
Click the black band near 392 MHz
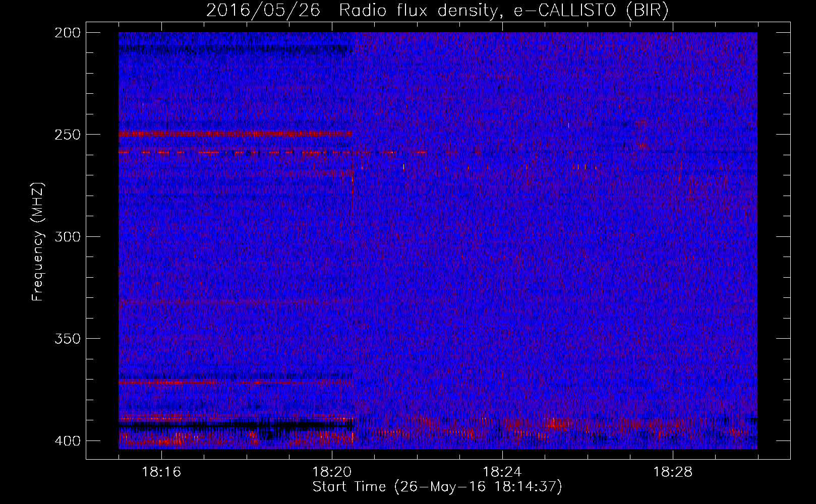click(236, 425)
